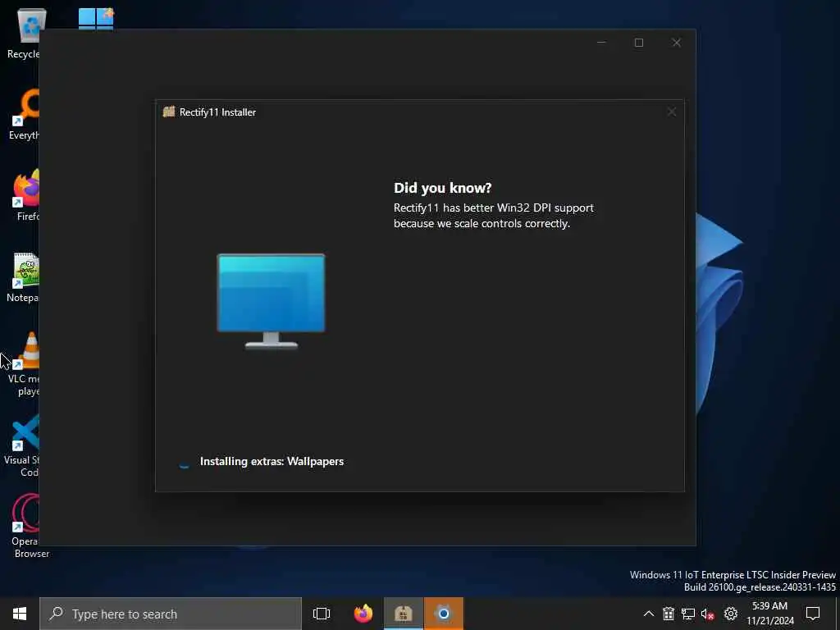Launch Firefox from the desktop shortcut
The image size is (840, 630).
[27, 195]
